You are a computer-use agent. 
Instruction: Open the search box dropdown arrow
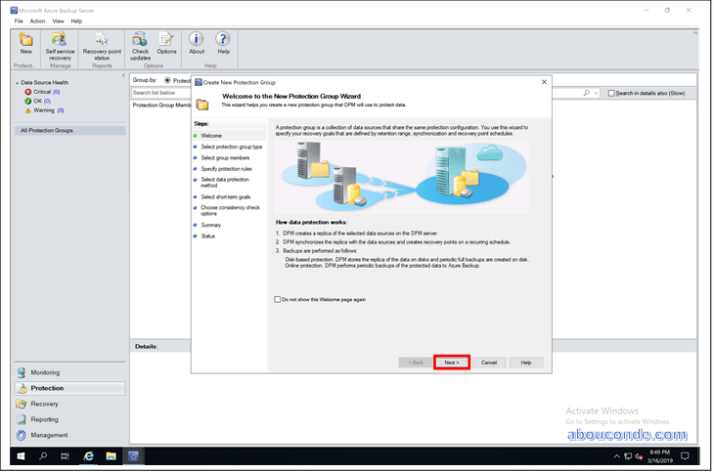tap(597, 93)
